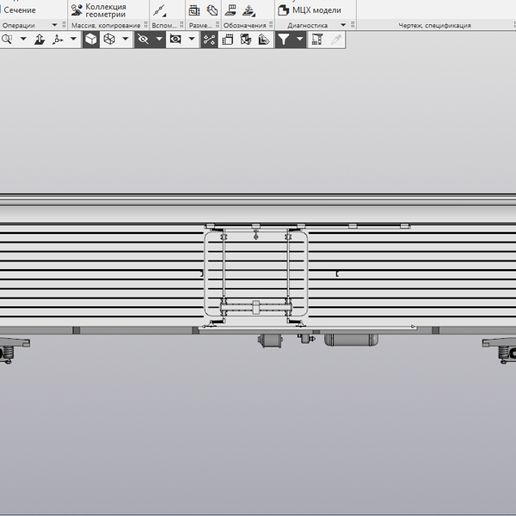Switch to wireframe cube display
Viewport: 516px width, 516px height.
pos(109,39)
